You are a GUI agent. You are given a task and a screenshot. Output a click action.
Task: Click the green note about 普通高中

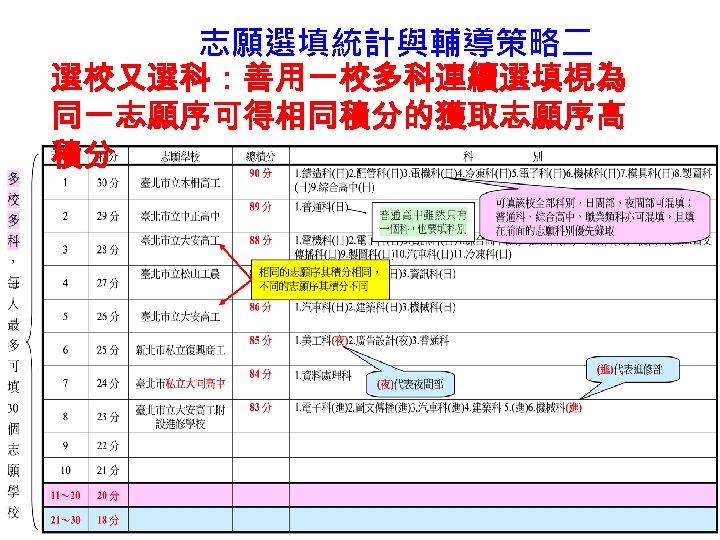pyautogui.click(x=422, y=222)
